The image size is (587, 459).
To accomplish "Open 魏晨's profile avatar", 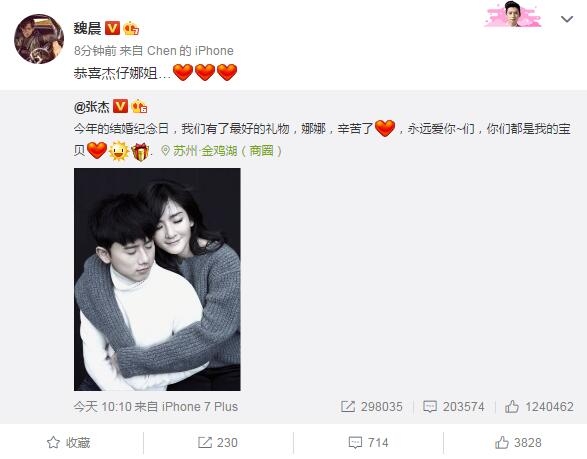I will [39, 39].
